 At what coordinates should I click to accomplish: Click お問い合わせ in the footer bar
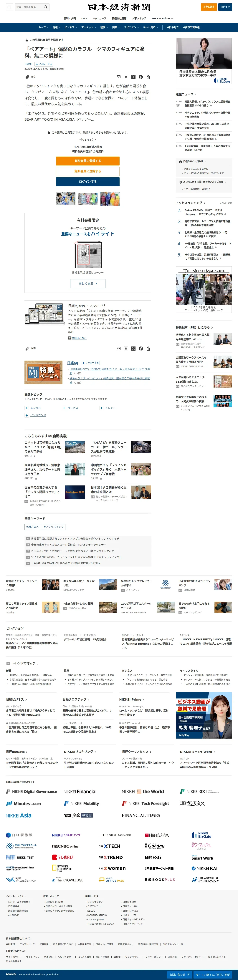click(x=179, y=975)
